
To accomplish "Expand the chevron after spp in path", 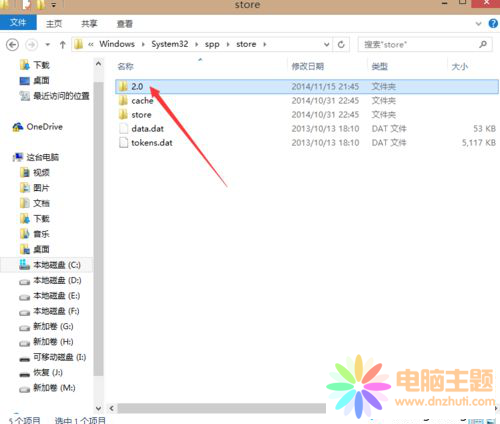I will 228,44.
